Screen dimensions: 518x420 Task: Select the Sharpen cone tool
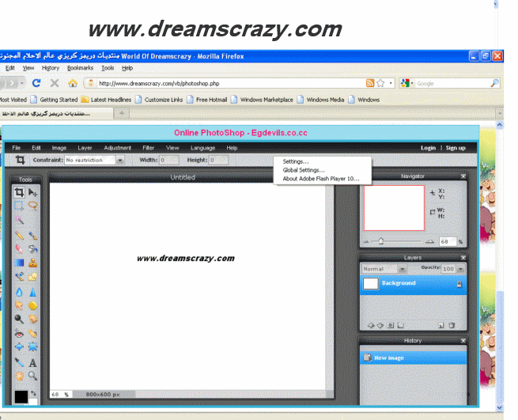tap(32, 292)
